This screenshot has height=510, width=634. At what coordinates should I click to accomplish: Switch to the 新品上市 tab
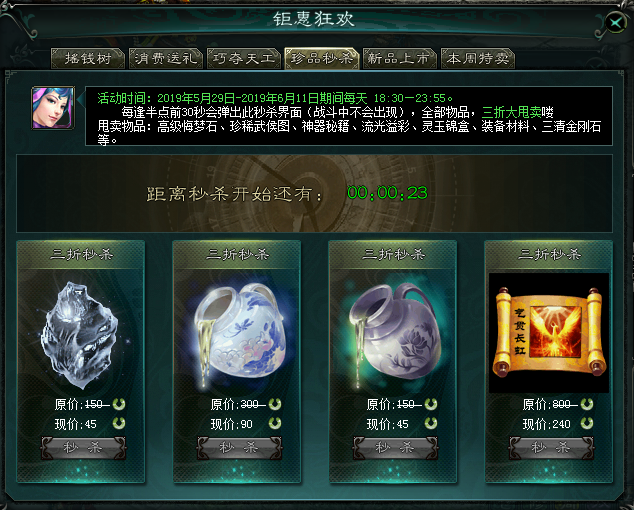[x=400, y=59]
